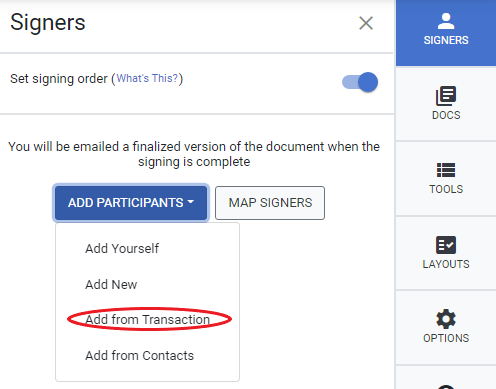Toggle the Set signing order switch

[360, 82]
